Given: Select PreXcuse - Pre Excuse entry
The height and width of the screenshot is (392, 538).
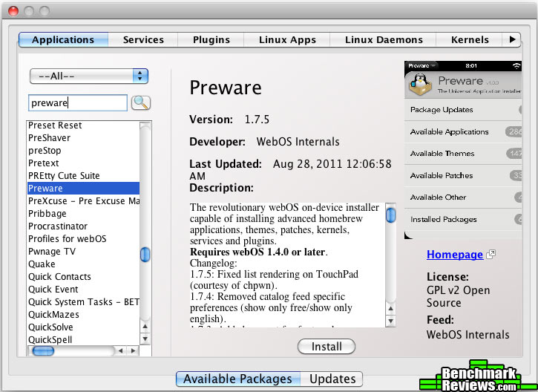Looking at the screenshot, I should [x=83, y=200].
